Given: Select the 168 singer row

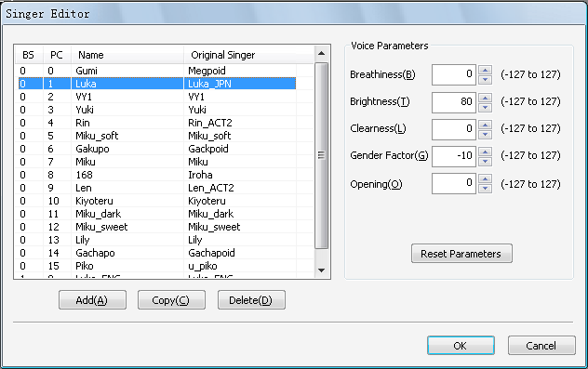Looking at the screenshot, I should tap(157, 175).
